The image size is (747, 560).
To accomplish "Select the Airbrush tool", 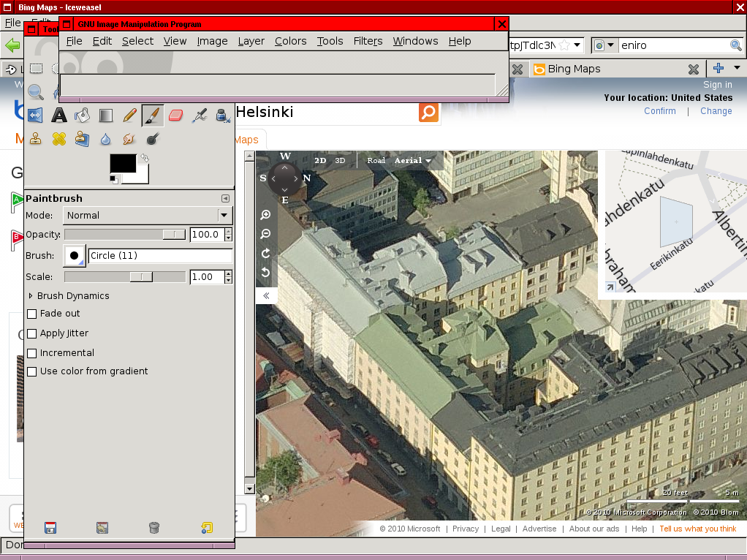I will coord(200,116).
